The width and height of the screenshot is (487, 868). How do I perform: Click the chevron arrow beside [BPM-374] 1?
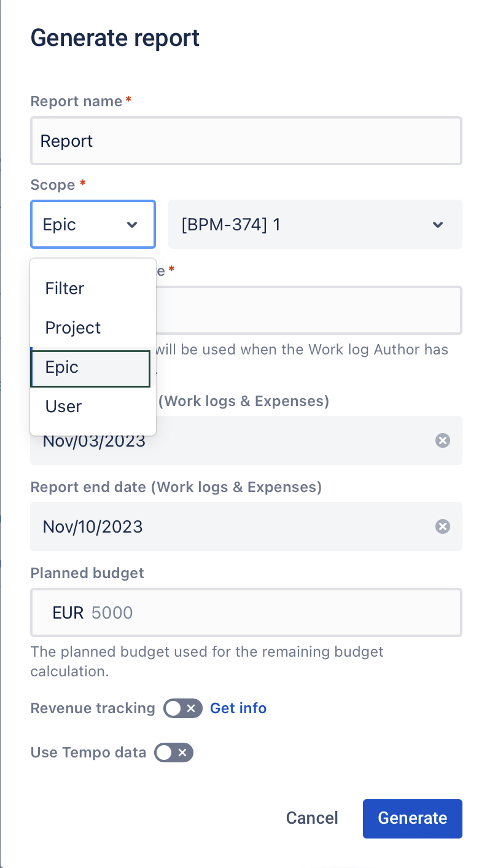(437, 225)
